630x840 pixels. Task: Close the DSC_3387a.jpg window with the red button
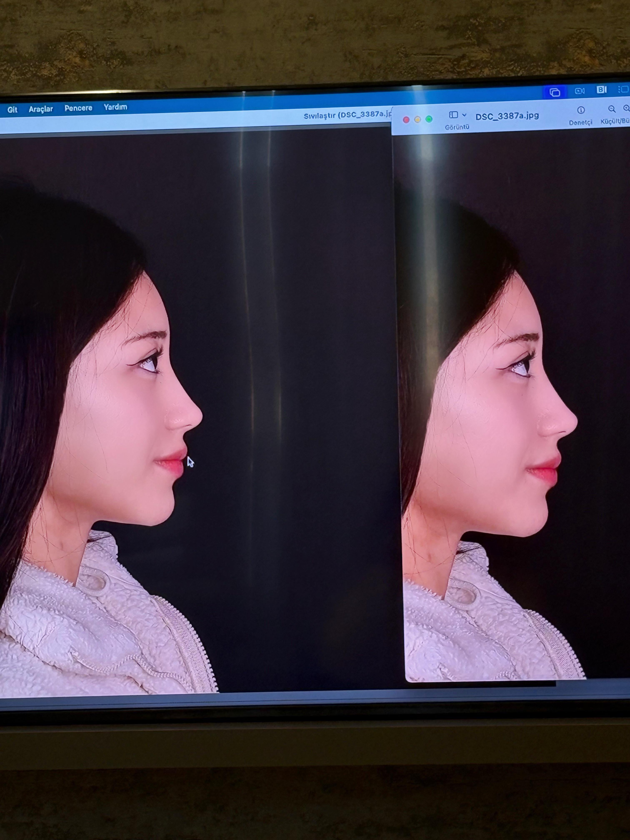(x=406, y=120)
